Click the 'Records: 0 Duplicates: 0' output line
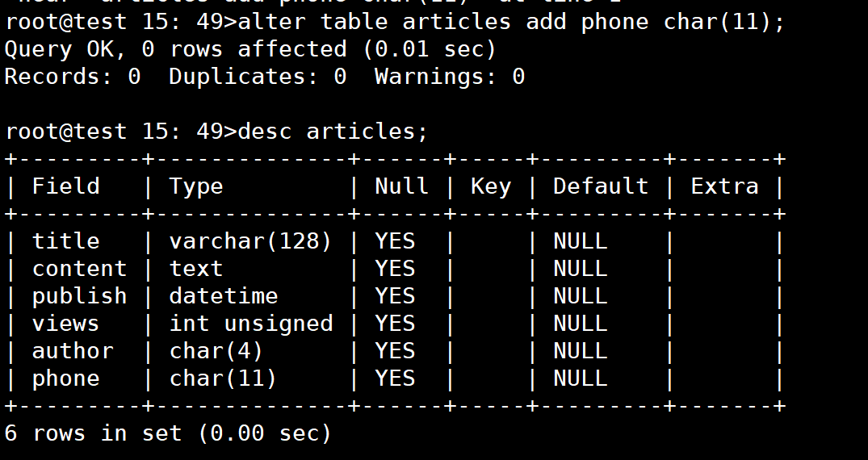The image size is (868, 460). 265,77
